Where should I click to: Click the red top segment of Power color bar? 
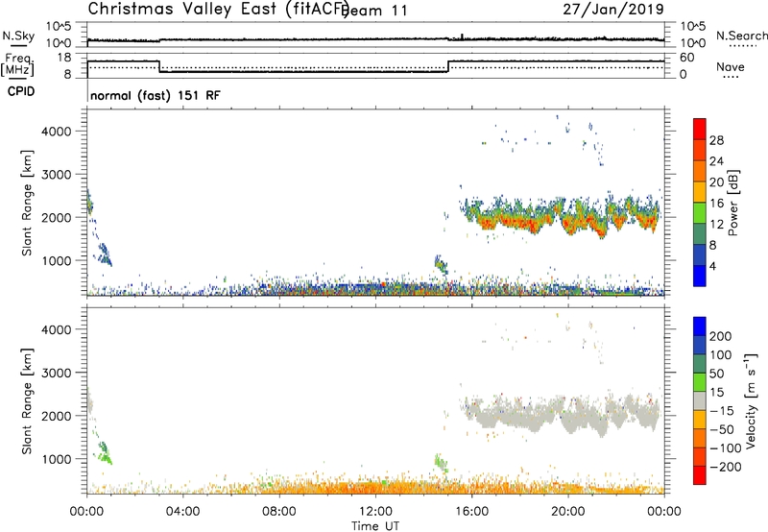[x=700, y=129]
